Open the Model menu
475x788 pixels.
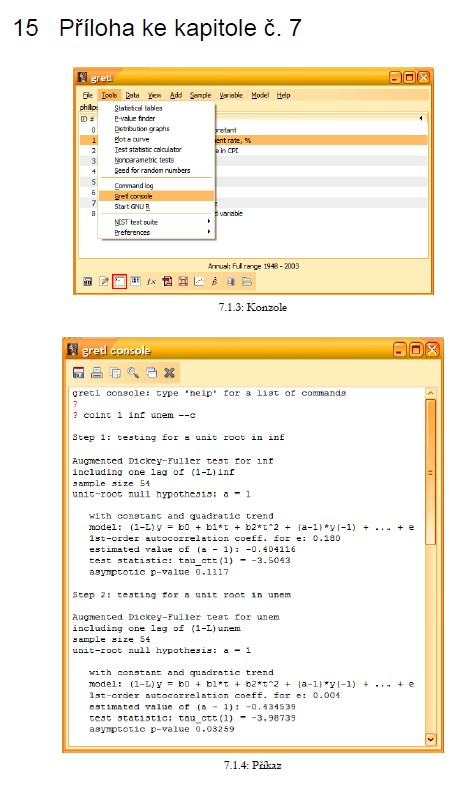point(260,95)
